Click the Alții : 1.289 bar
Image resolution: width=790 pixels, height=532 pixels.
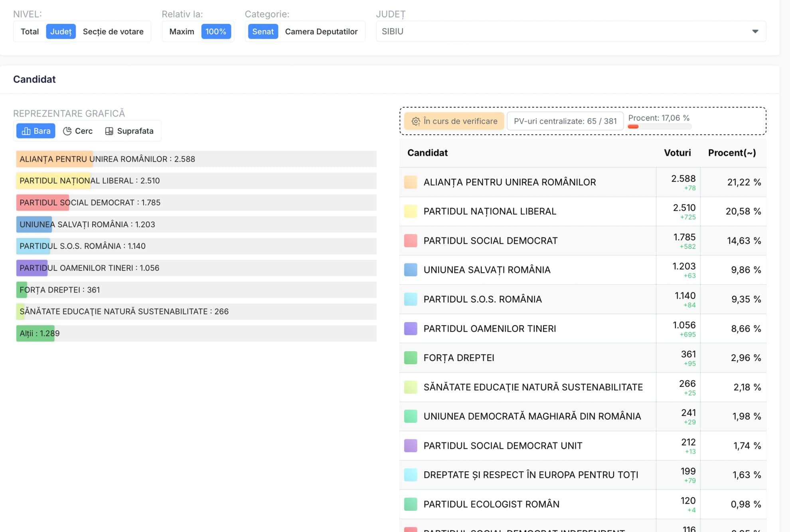pos(196,333)
